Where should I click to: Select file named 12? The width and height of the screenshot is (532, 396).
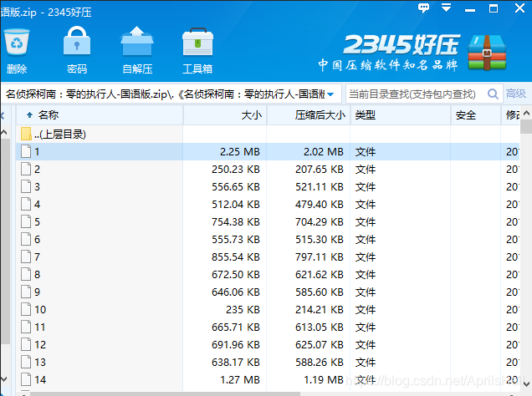click(x=40, y=345)
